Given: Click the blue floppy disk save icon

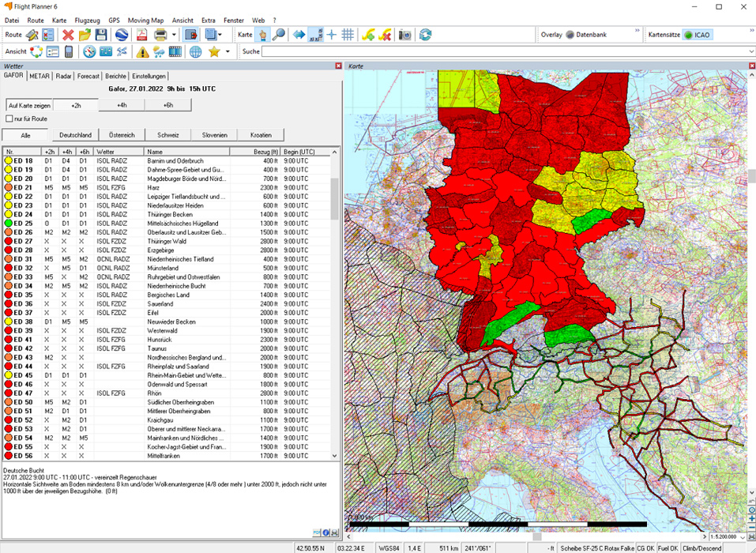Looking at the screenshot, I should click(101, 35).
